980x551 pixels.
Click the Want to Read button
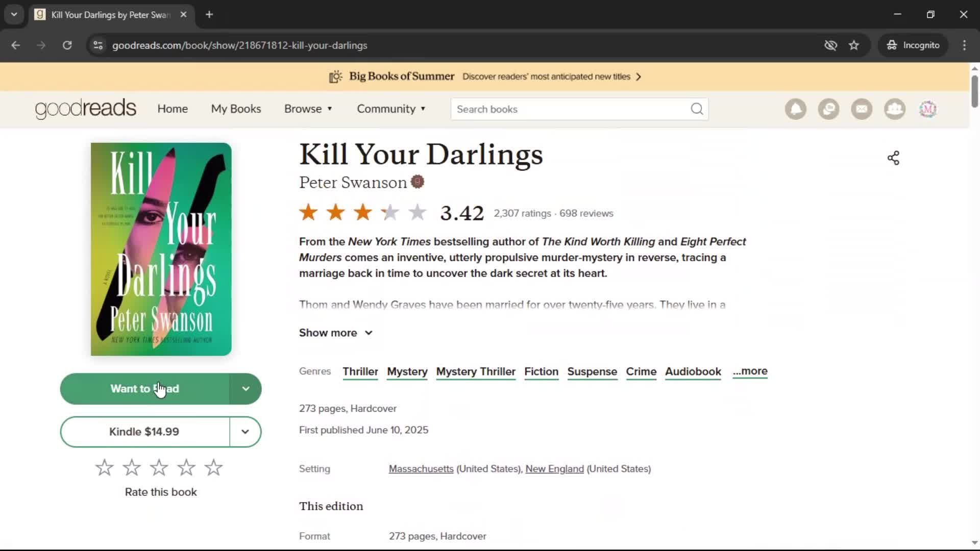[145, 389]
